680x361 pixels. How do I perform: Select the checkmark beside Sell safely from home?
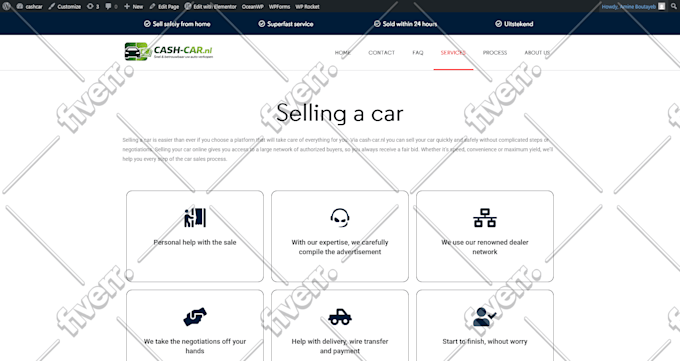(x=147, y=24)
